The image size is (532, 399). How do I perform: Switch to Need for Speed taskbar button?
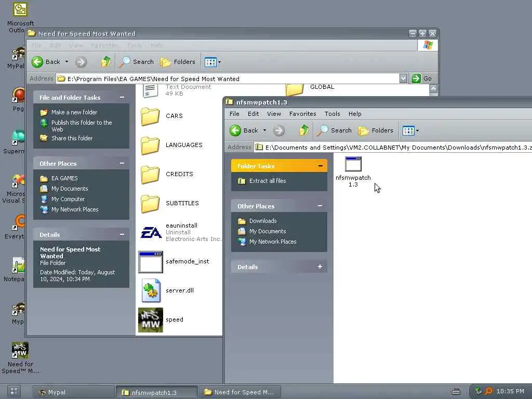240,392
